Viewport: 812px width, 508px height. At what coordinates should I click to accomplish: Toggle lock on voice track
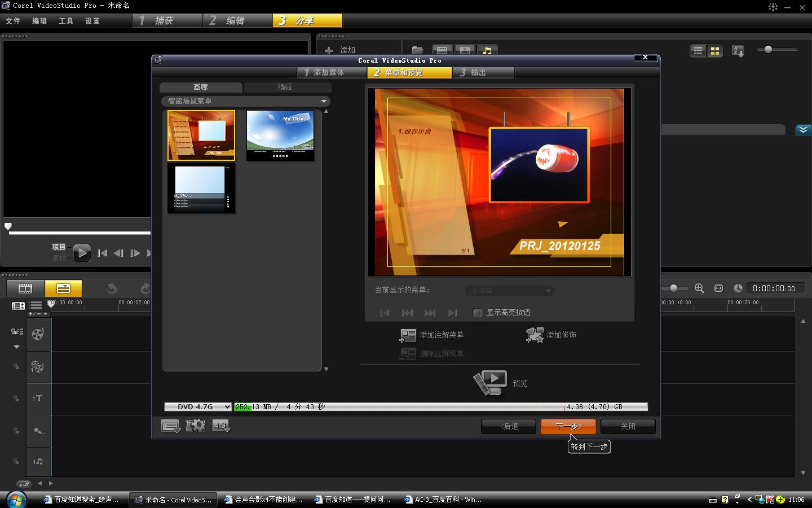coord(16,431)
